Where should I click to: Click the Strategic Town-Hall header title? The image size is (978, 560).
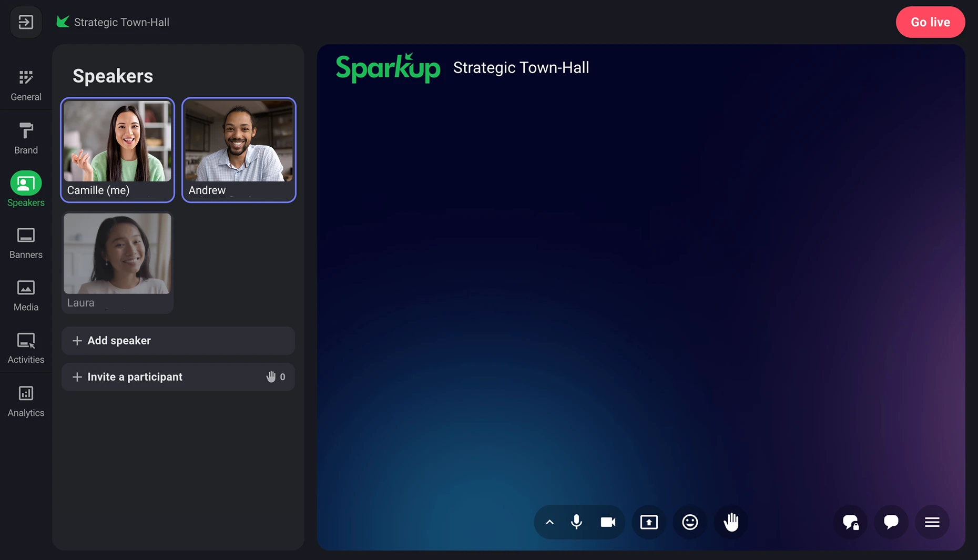121,22
